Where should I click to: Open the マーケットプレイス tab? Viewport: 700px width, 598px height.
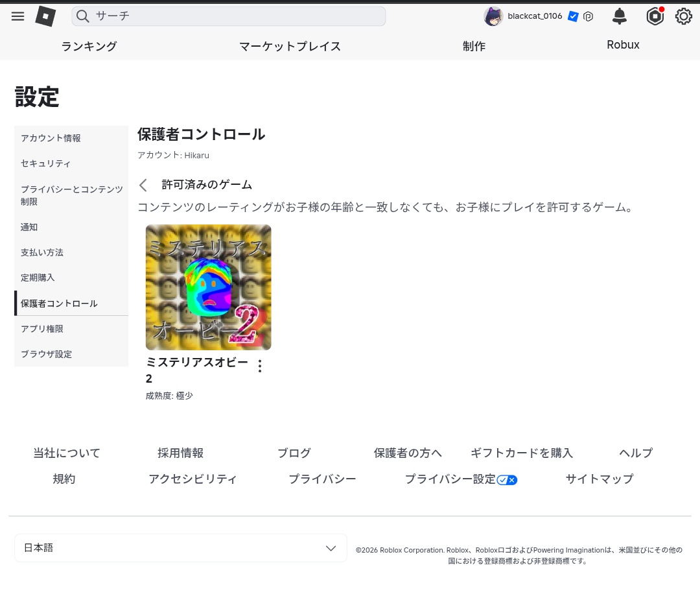290,46
